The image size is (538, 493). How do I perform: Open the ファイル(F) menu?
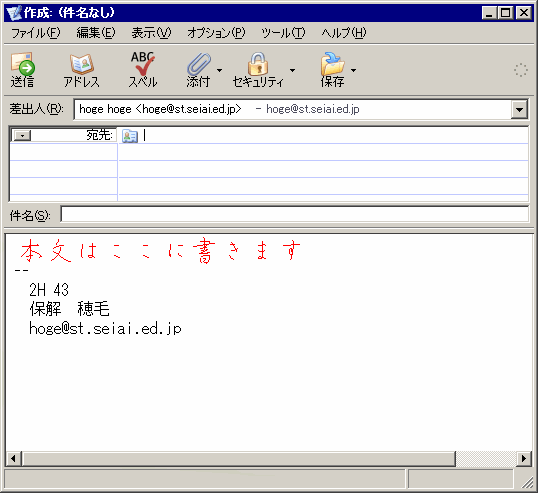[36, 33]
